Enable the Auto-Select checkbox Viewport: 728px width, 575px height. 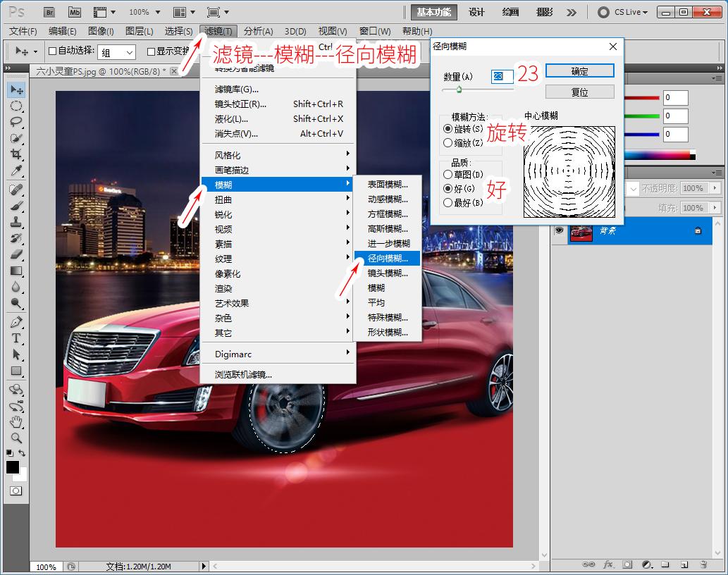click(x=52, y=51)
